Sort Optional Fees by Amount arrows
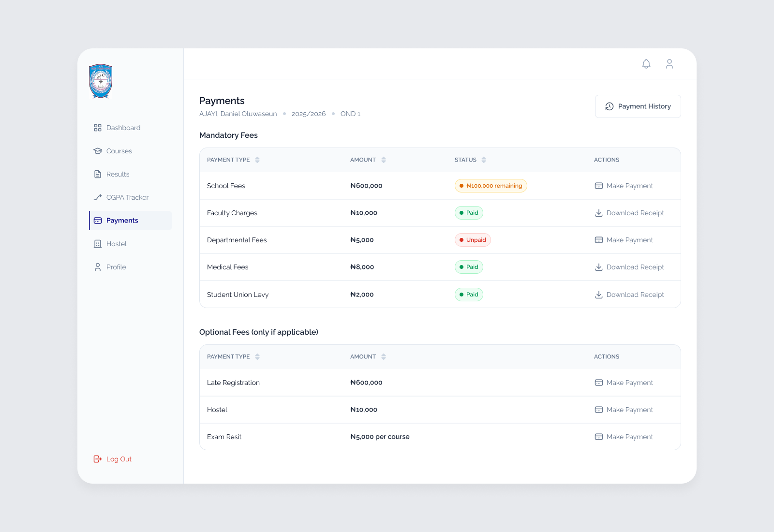 click(x=384, y=356)
